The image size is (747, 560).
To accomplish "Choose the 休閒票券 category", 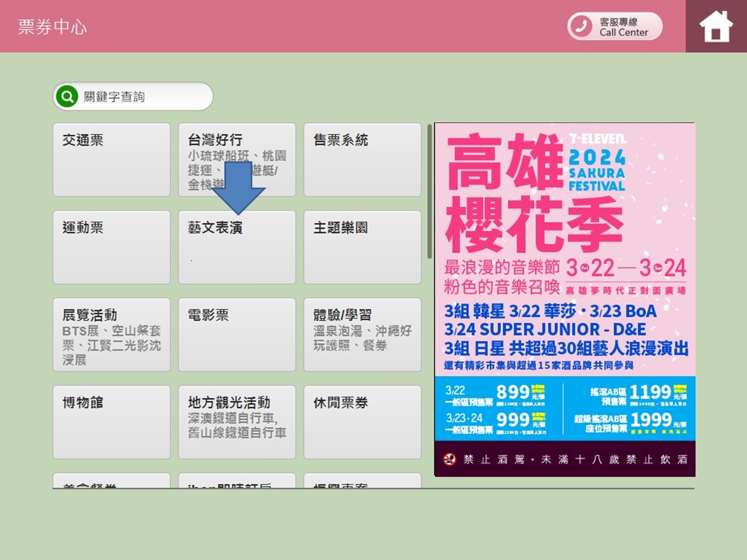I will click(362, 422).
